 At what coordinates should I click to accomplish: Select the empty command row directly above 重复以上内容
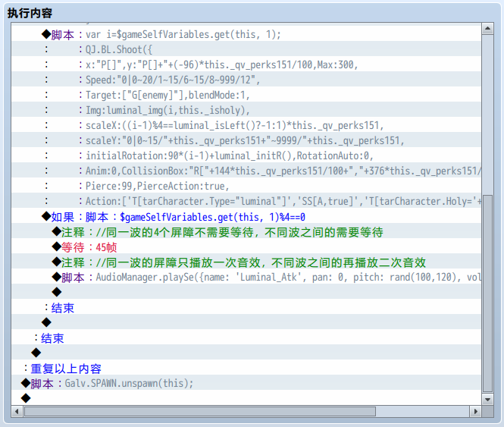246,353
